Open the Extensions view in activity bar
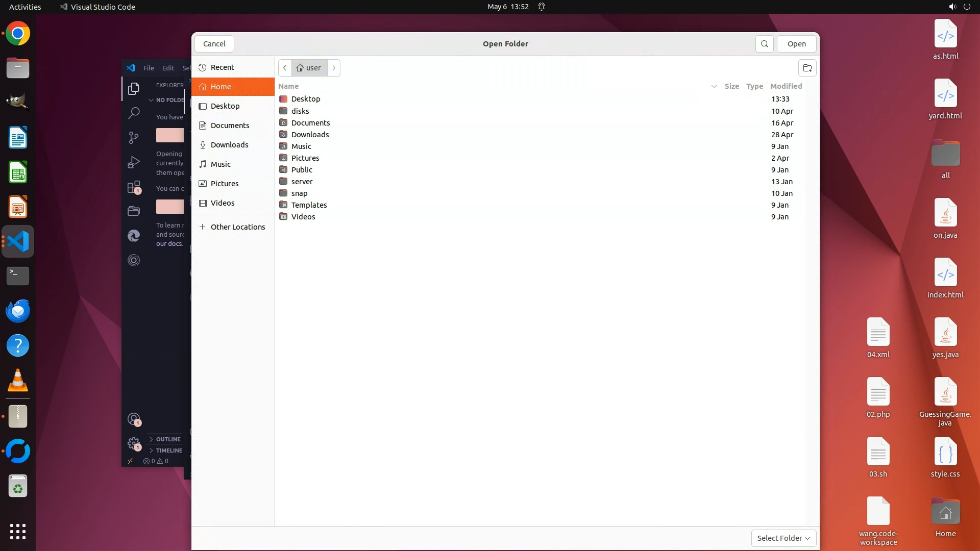This screenshot has width=980, height=551. tap(134, 187)
